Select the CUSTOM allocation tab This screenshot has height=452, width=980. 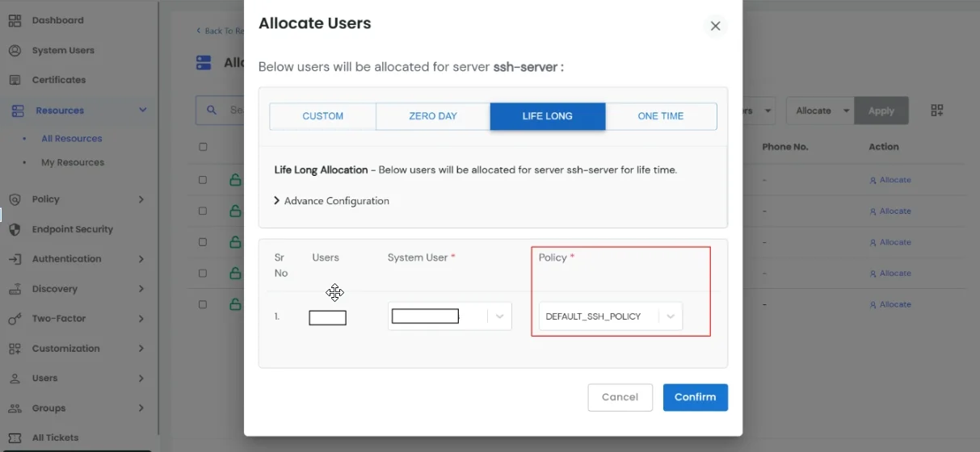(x=323, y=116)
